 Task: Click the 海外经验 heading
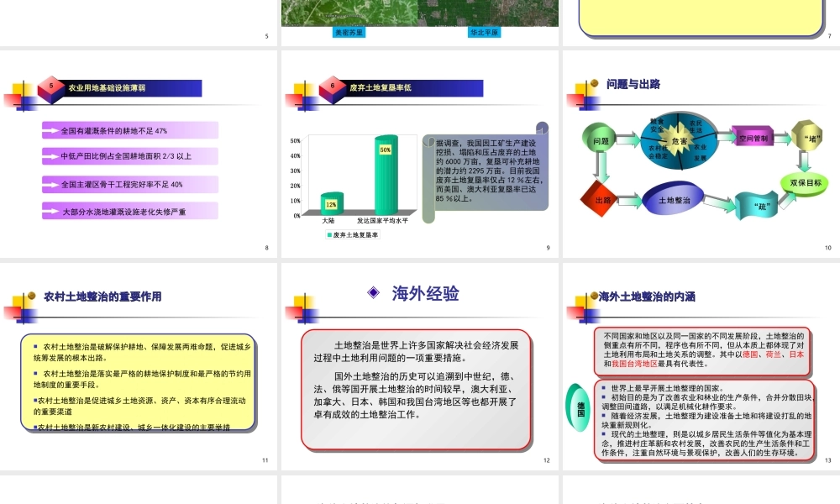tap(425, 293)
